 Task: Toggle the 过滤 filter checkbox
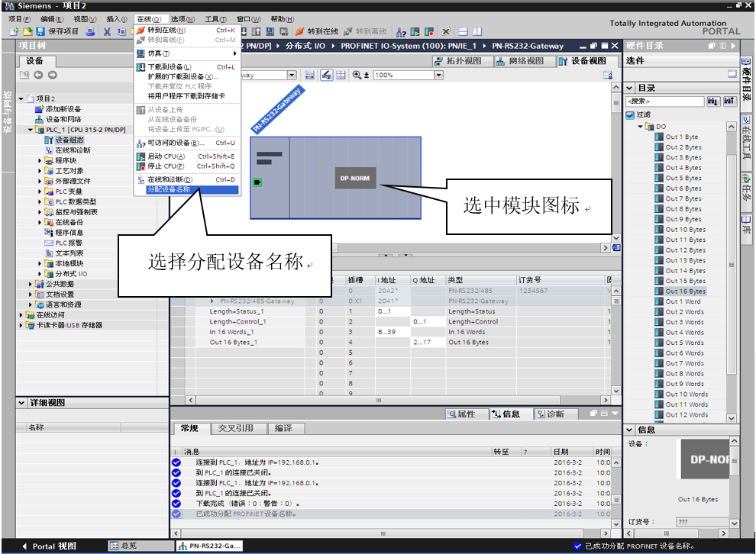(630, 114)
